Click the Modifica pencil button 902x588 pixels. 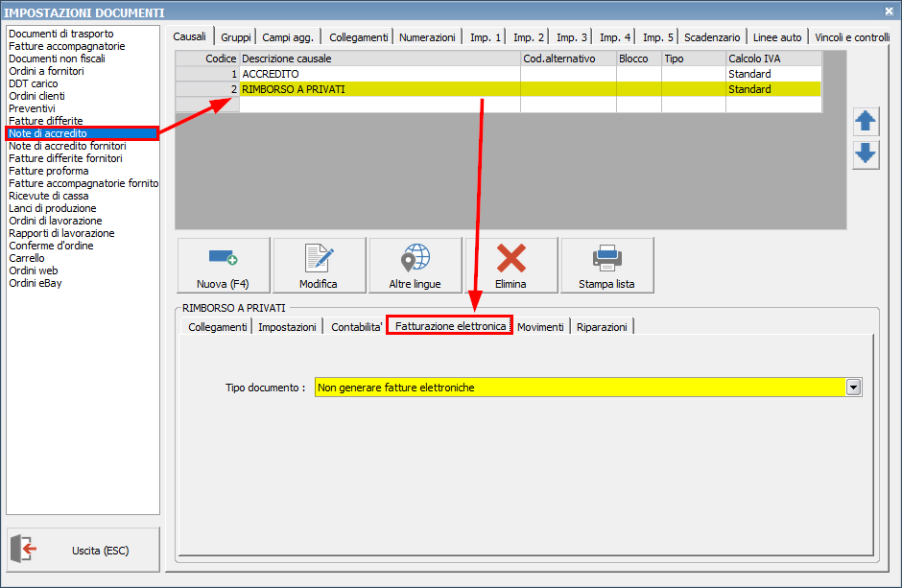tap(320, 266)
